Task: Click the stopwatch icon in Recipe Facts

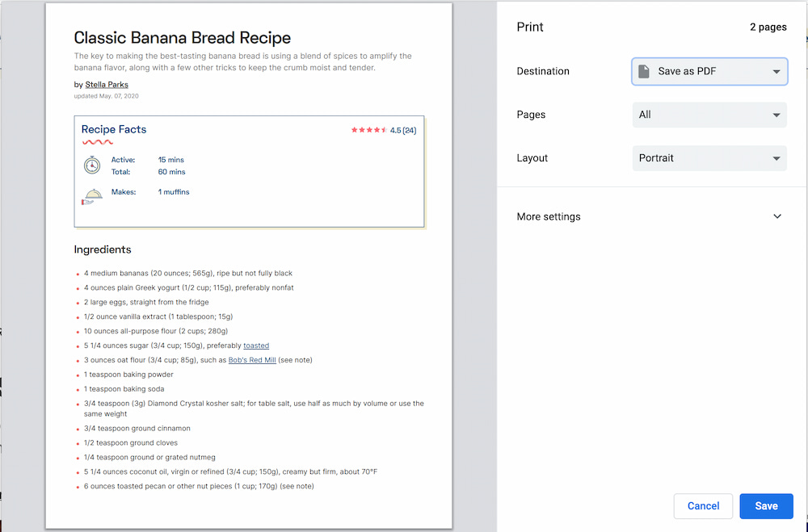Action: click(x=93, y=165)
